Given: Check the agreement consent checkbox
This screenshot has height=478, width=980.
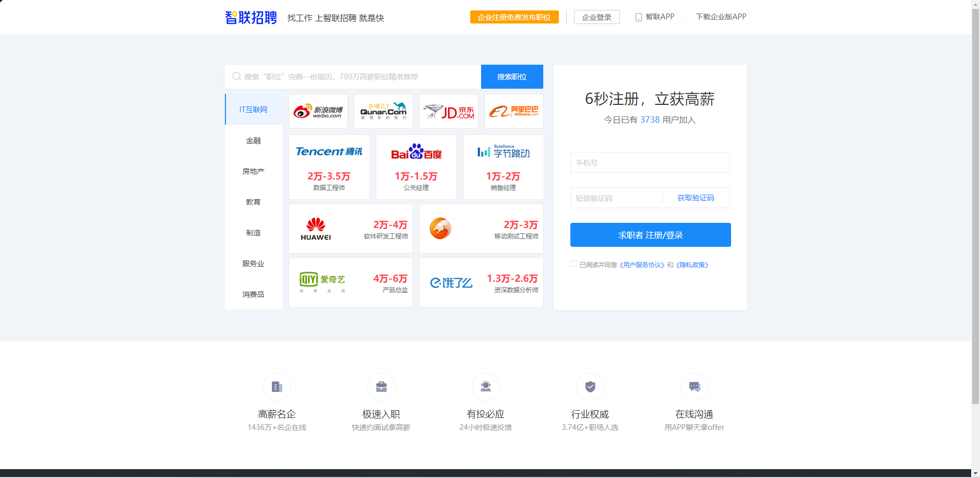Looking at the screenshot, I should point(573,264).
